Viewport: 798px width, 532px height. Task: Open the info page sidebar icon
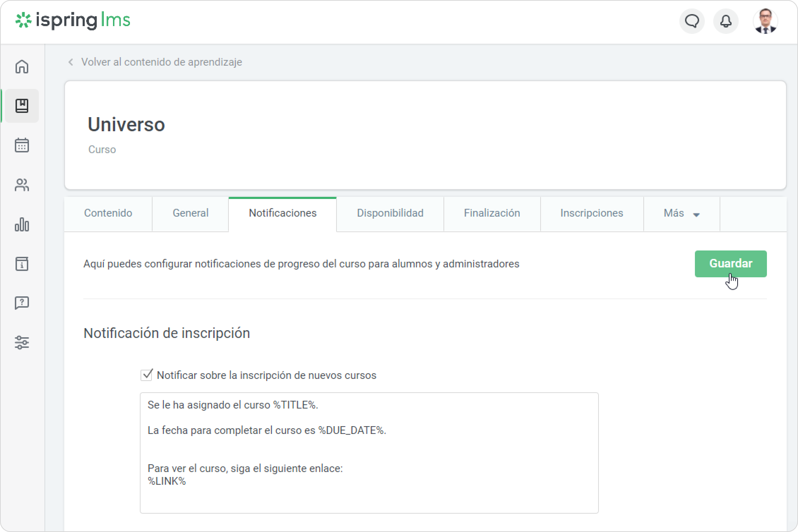click(x=22, y=264)
